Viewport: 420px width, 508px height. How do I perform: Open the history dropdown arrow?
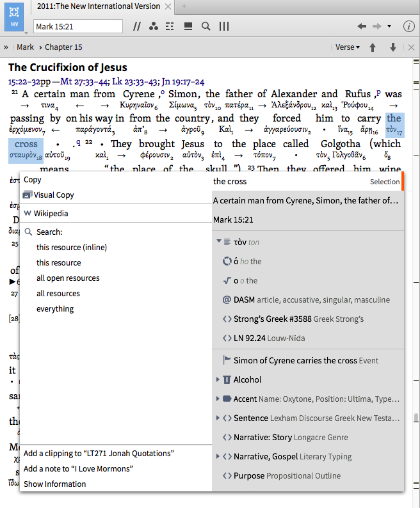[389, 26]
